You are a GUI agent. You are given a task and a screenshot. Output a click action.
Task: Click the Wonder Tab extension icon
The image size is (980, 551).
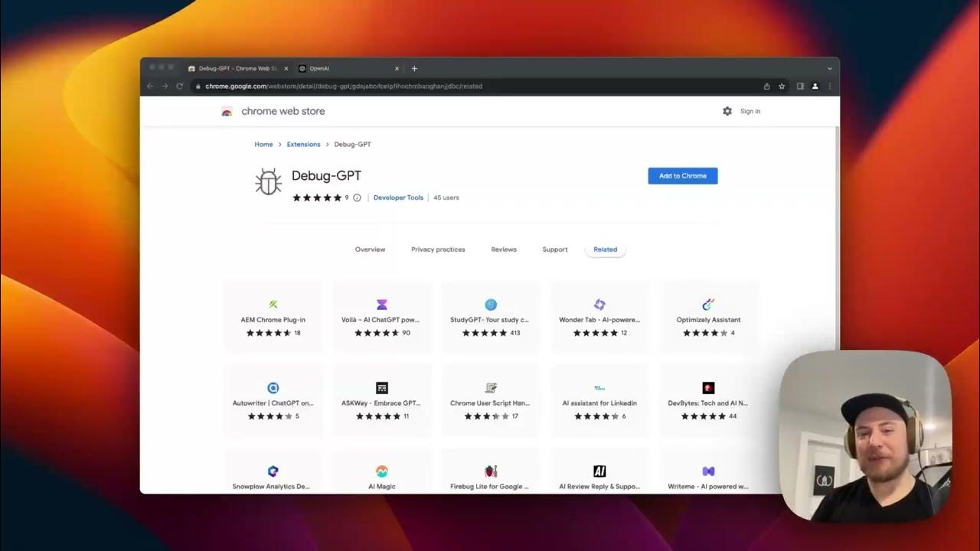tap(599, 305)
